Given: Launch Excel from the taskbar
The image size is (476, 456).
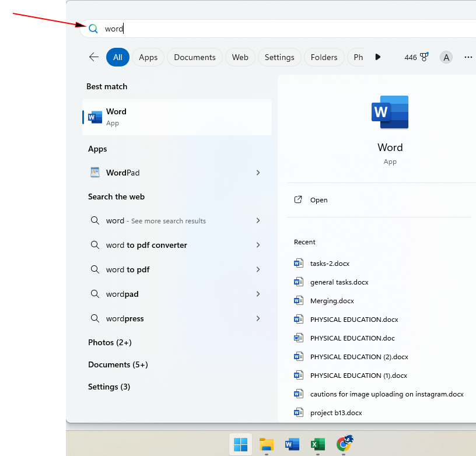Looking at the screenshot, I should click(x=317, y=444).
